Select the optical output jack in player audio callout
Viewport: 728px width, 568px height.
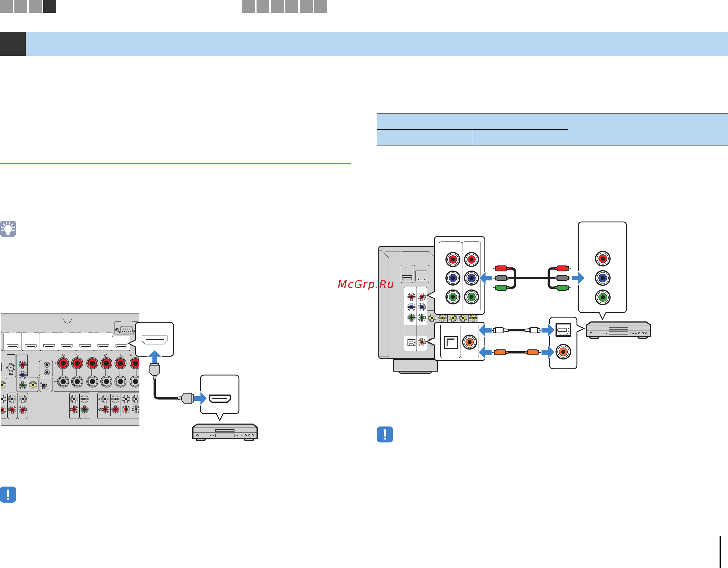pos(563,330)
